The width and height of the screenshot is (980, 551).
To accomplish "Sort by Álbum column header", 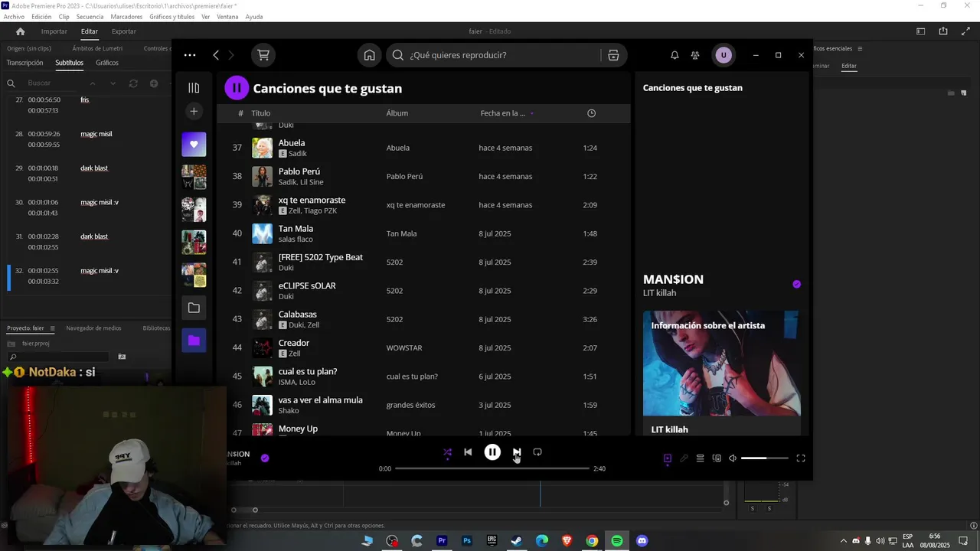I will [x=397, y=113].
